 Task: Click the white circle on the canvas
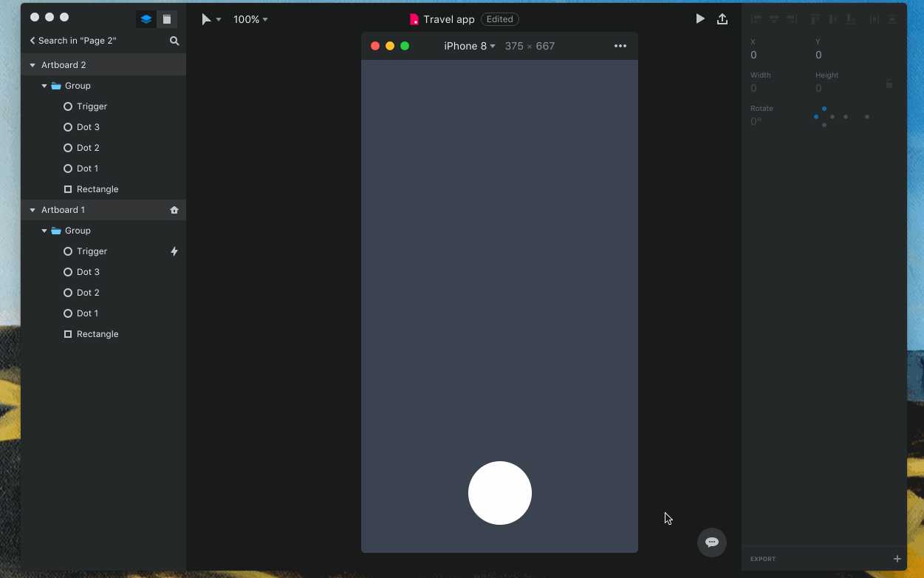[500, 493]
